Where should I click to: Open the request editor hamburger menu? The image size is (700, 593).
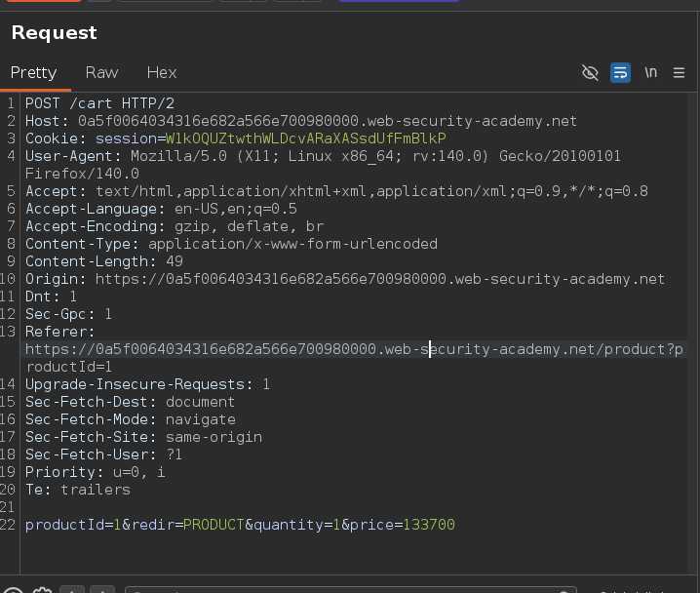tap(679, 72)
